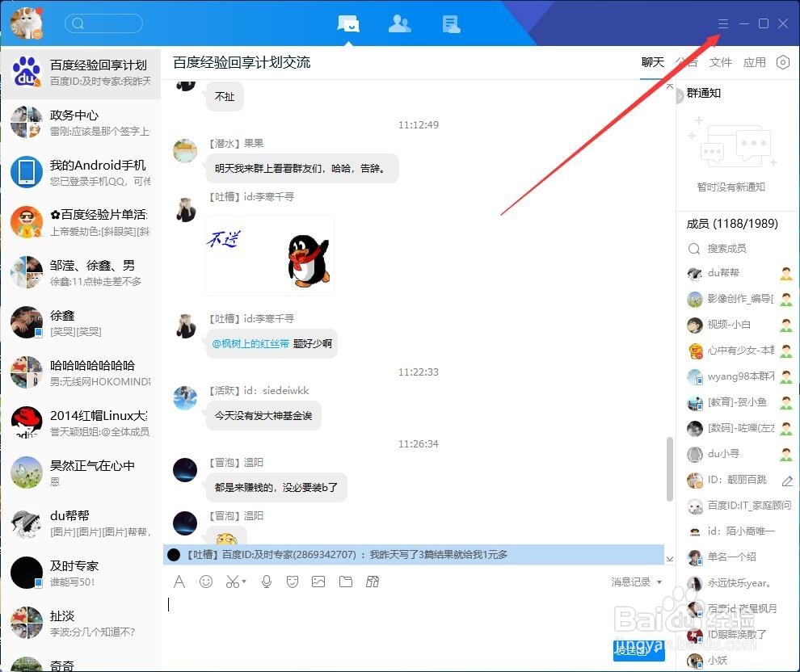800x672 pixels.
Task: Select member wyang98 in member list
Action: point(739,376)
